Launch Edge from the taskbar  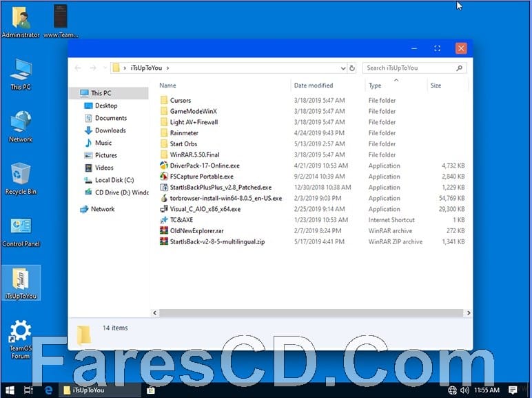tap(48, 390)
